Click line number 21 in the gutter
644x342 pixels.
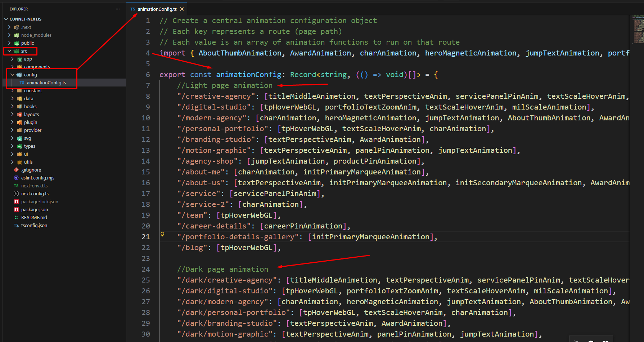click(145, 237)
